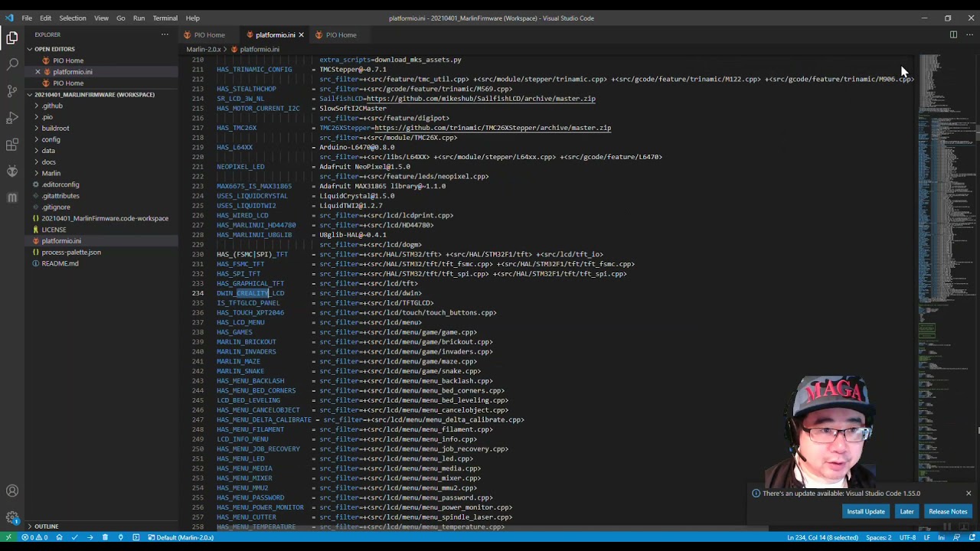This screenshot has width=980, height=551.
Task: Click the PlatformIO Build checkmark in status bar
Action: (x=74, y=537)
